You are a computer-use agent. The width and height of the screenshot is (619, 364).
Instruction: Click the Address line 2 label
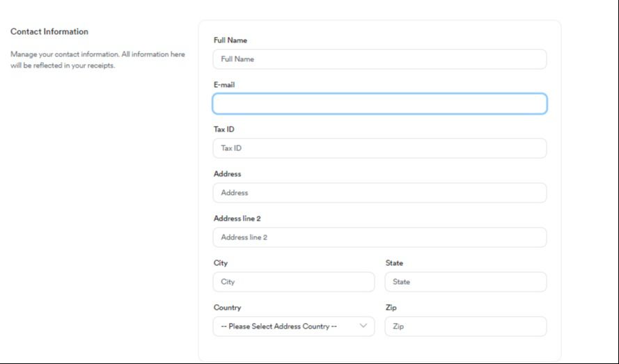(x=237, y=219)
